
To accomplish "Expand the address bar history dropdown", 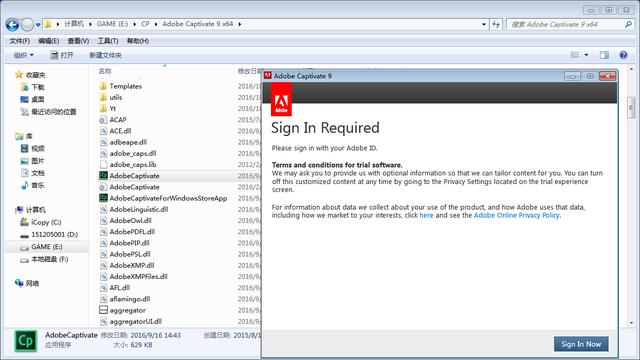I will pos(484,24).
